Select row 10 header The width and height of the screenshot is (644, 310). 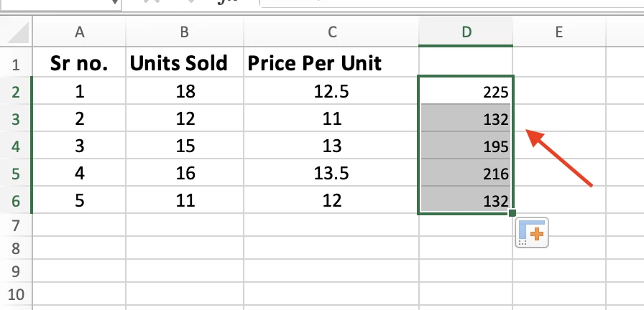[x=16, y=294]
